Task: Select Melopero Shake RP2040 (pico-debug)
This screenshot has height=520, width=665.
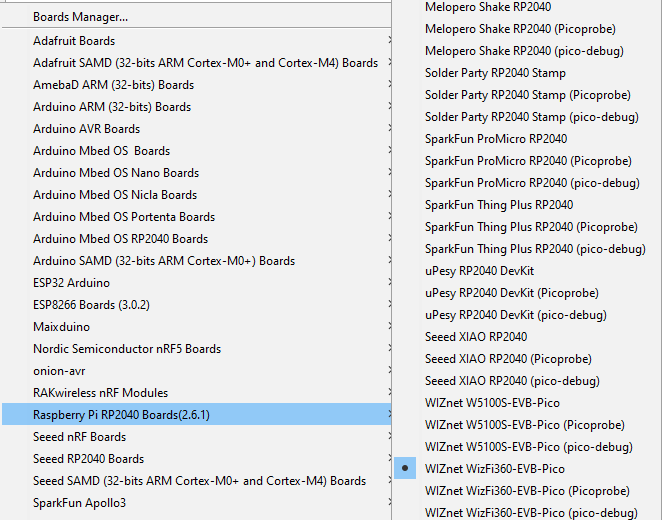Action: tap(527, 51)
